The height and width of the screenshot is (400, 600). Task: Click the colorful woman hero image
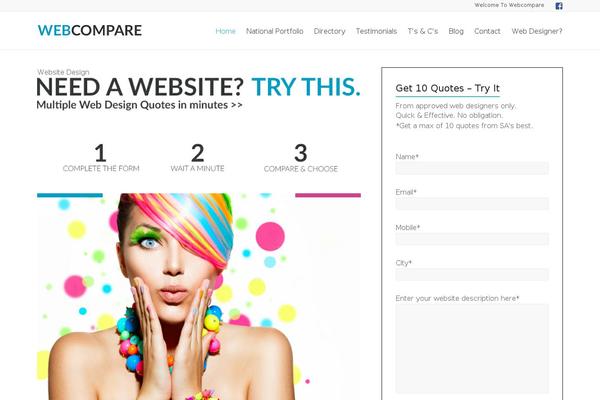pyautogui.click(x=199, y=297)
